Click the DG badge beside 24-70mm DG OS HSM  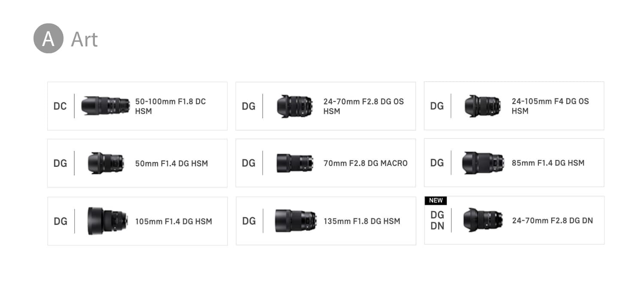[249, 106]
